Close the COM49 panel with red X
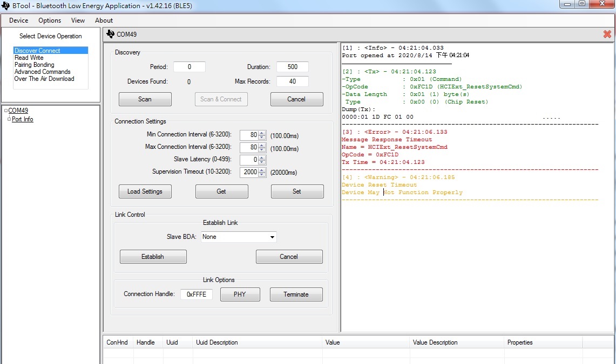This screenshot has width=616, height=364. click(607, 35)
